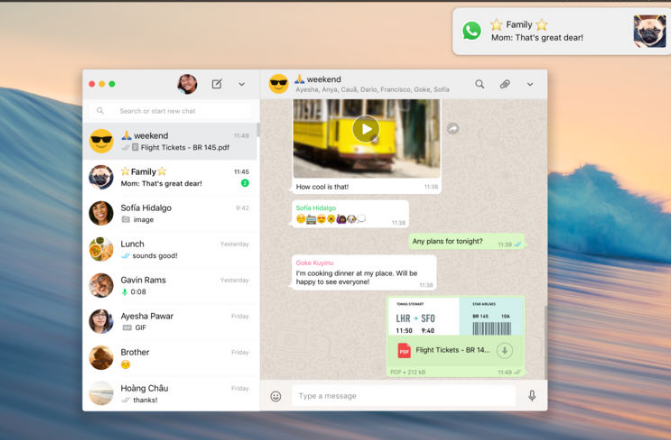671x440 pixels.
Task: Open your profile picture in sidebar header
Action: point(187,84)
